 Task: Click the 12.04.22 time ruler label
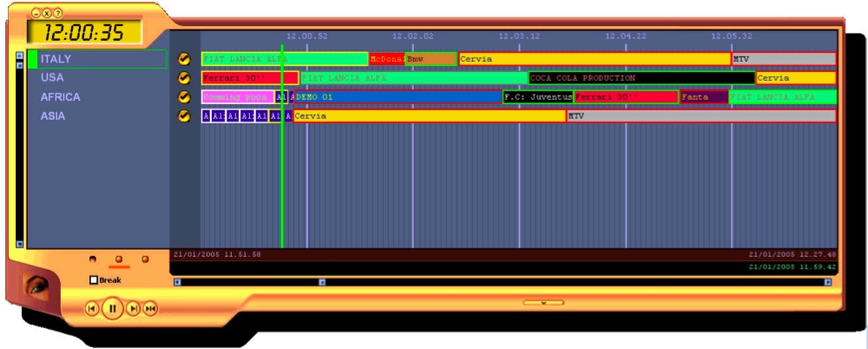pos(626,36)
